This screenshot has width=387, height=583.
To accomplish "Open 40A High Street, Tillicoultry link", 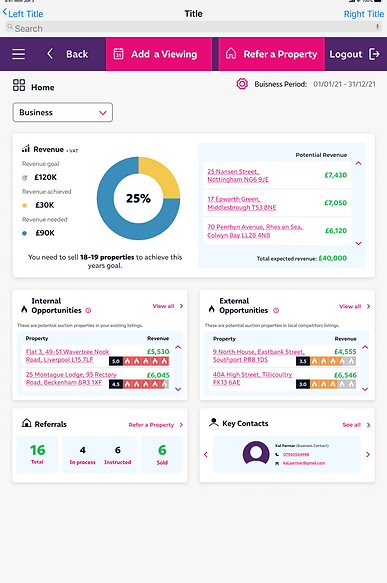I will [x=253, y=379].
